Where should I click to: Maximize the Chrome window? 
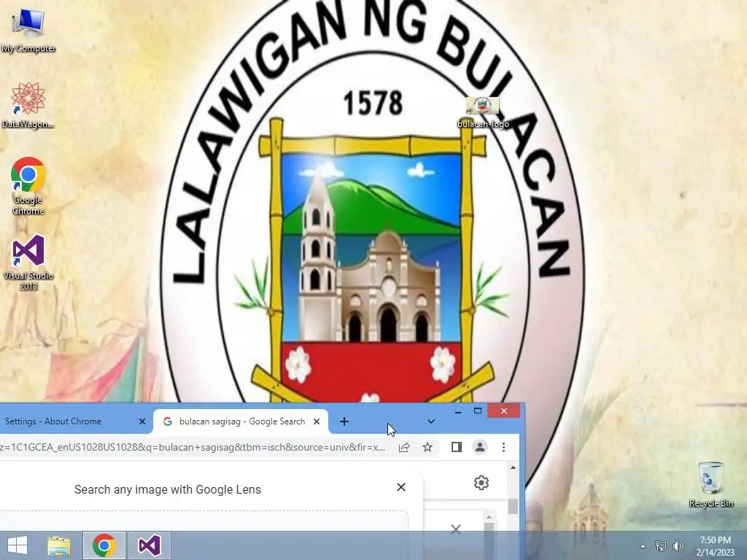[478, 411]
